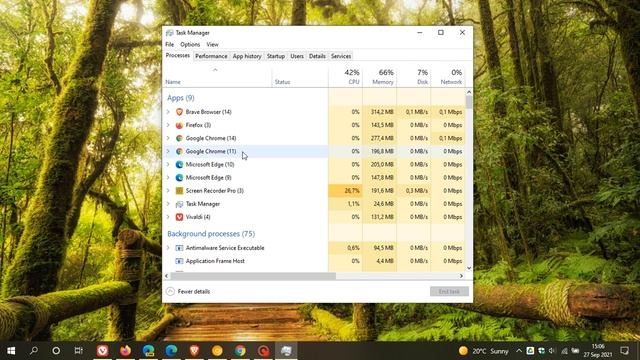Click the 26,7% CPU cell

pos(345,191)
